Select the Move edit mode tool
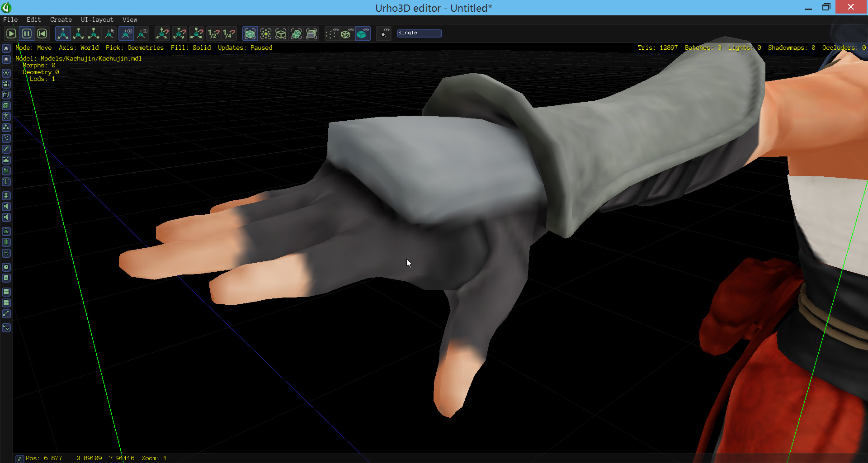Image resolution: width=868 pixels, height=463 pixels. (x=63, y=33)
